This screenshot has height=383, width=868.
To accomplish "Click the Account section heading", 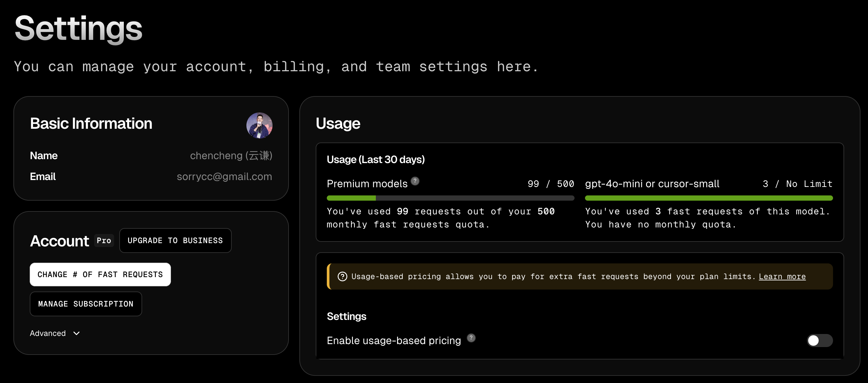I will (59, 241).
